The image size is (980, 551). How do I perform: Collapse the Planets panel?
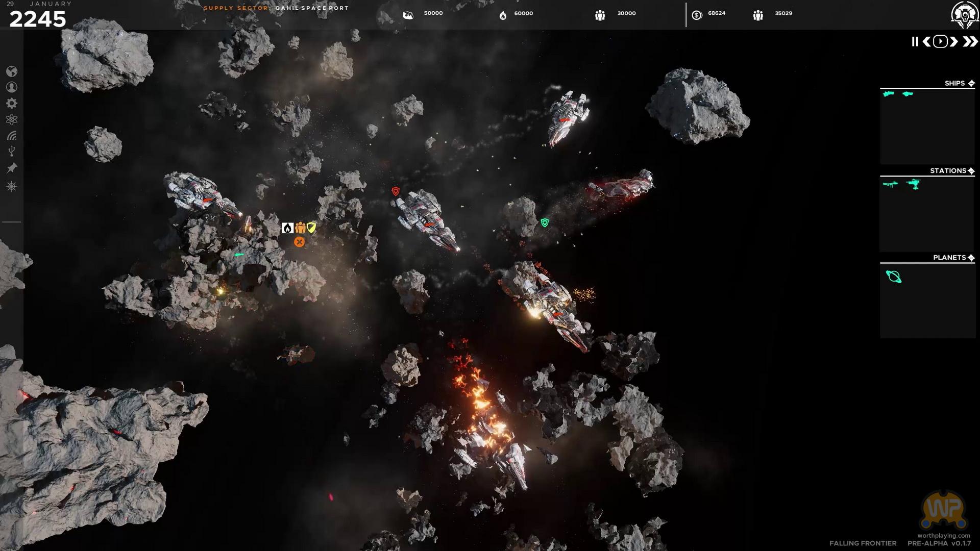(x=971, y=258)
